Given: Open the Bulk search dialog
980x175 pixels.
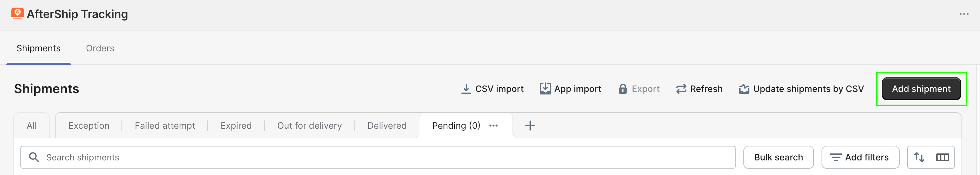Looking at the screenshot, I should tap(778, 157).
